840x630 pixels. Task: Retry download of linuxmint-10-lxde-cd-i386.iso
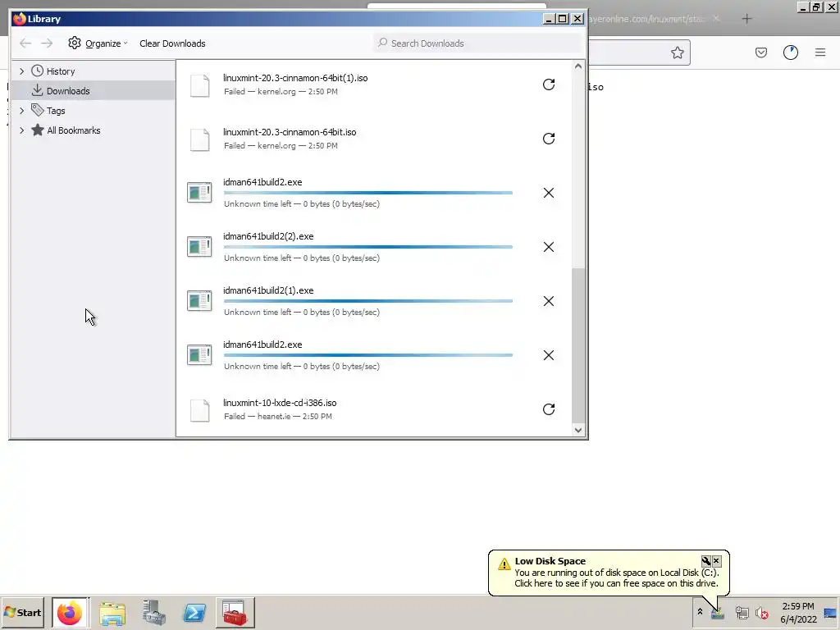click(x=549, y=409)
